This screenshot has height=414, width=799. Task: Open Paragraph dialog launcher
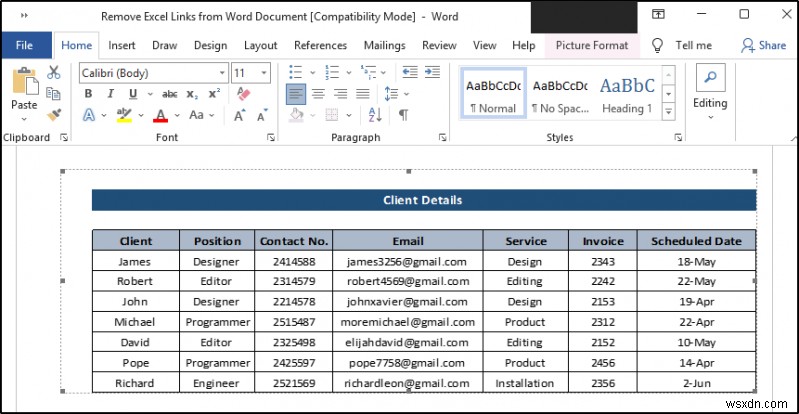[443, 138]
